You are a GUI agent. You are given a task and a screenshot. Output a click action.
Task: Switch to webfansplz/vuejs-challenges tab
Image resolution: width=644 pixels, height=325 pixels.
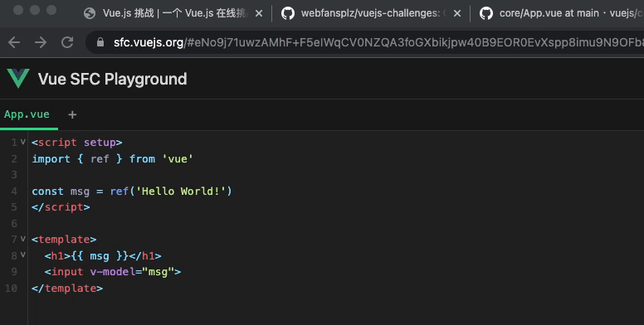click(370, 13)
